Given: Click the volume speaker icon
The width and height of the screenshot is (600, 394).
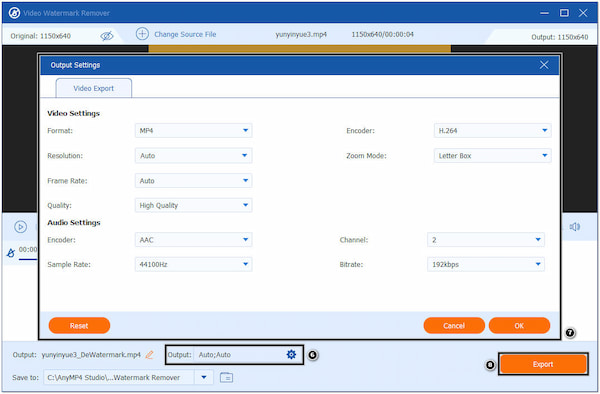Looking at the screenshot, I should coord(574,227).
